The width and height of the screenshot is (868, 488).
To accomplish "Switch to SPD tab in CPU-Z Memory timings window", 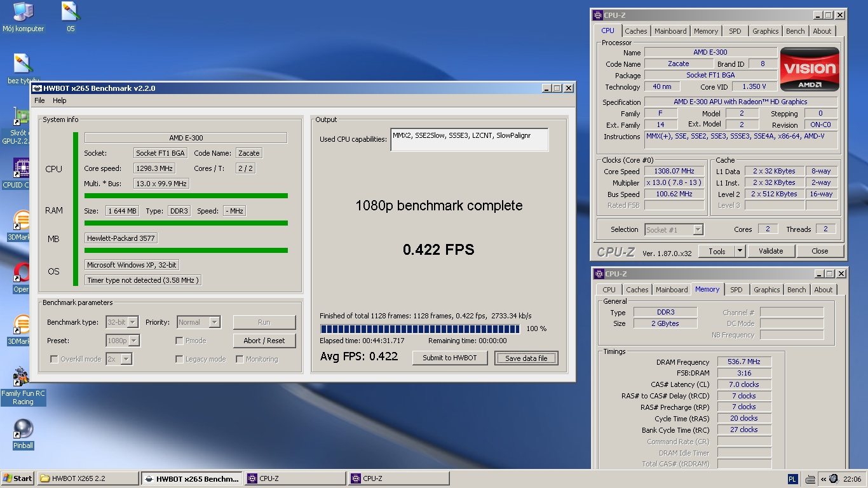I will coord(736,290).
